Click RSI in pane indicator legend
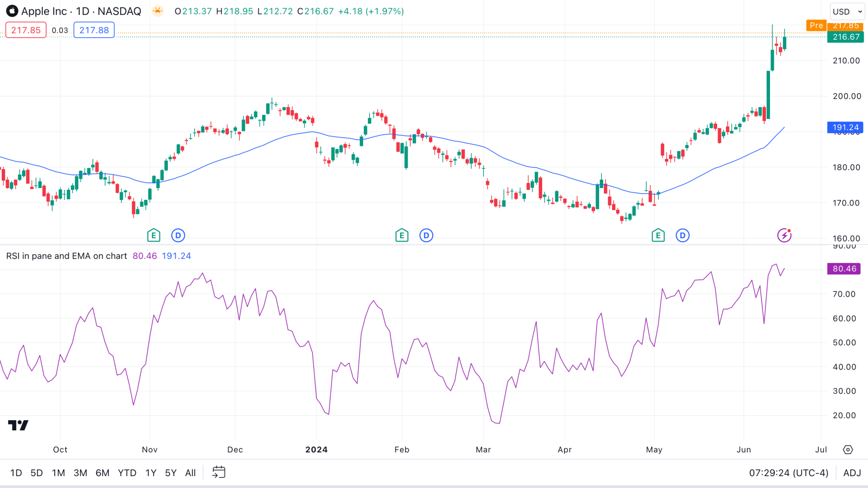This screenshot has width=868, height=488. 67,256
